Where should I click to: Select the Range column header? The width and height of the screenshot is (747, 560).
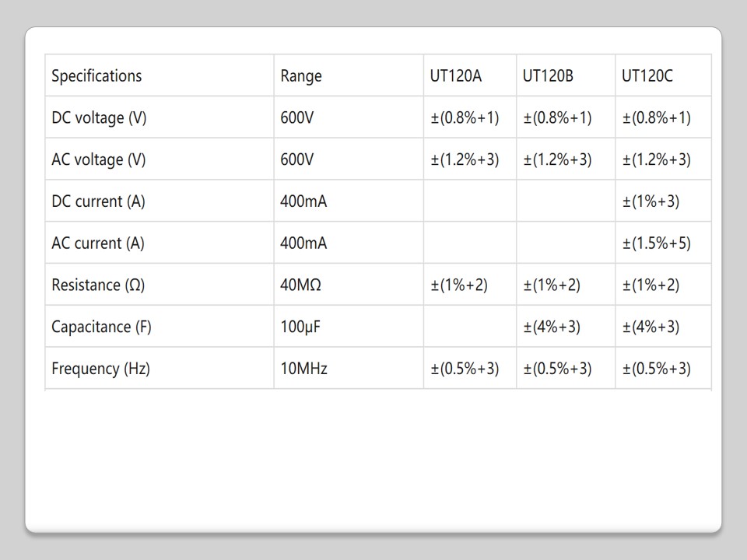[x=301, y=76]
